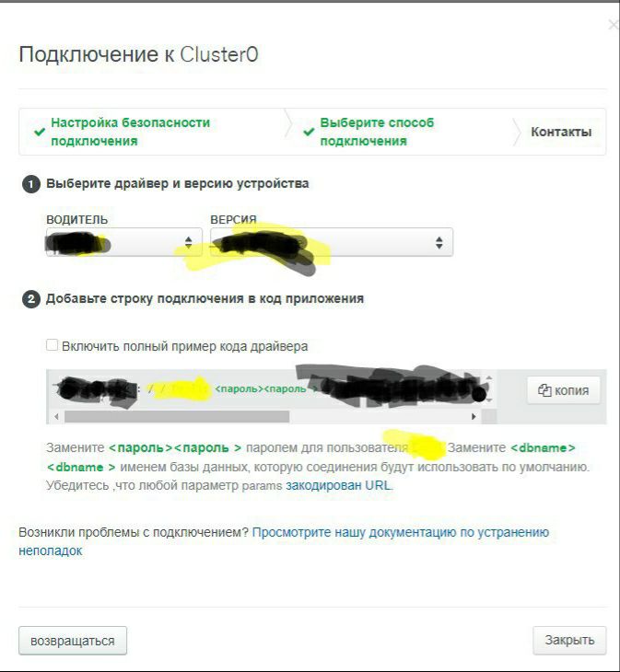The width and height of the screenshot is (620, 672).
Task: Open the закодирован URL link
Action: pos(339,485)
